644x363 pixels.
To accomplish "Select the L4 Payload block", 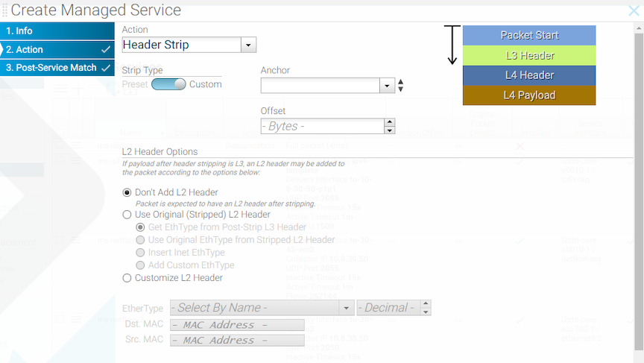I will tap(529, 95).
